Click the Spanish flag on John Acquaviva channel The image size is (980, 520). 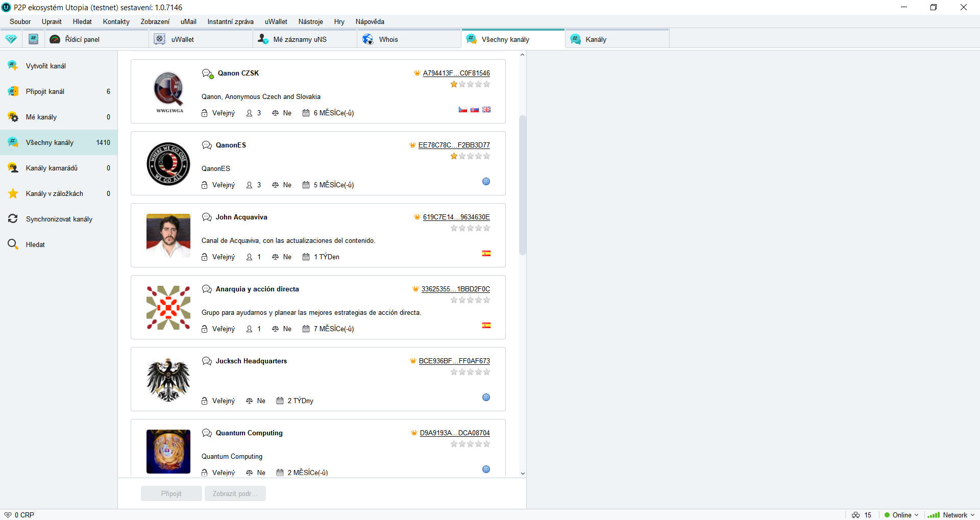pyautogui.click(x=486, y=254)
